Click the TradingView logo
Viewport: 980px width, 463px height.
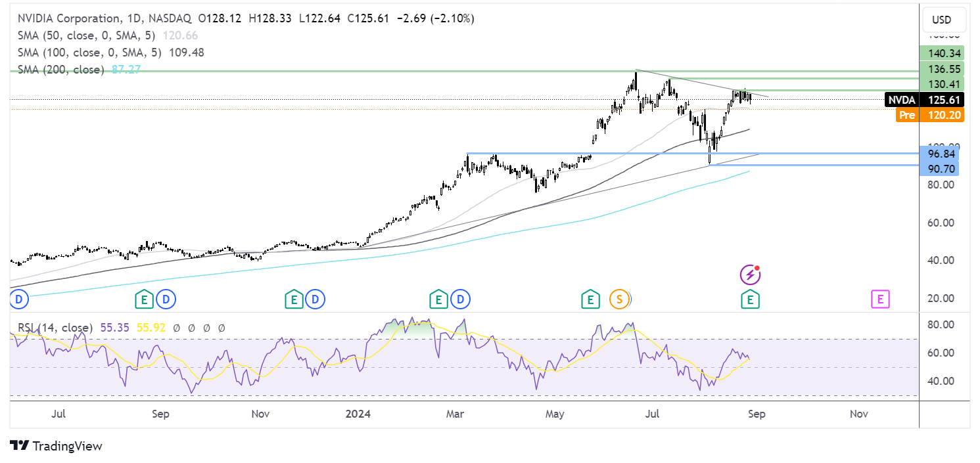coord(57,446)
